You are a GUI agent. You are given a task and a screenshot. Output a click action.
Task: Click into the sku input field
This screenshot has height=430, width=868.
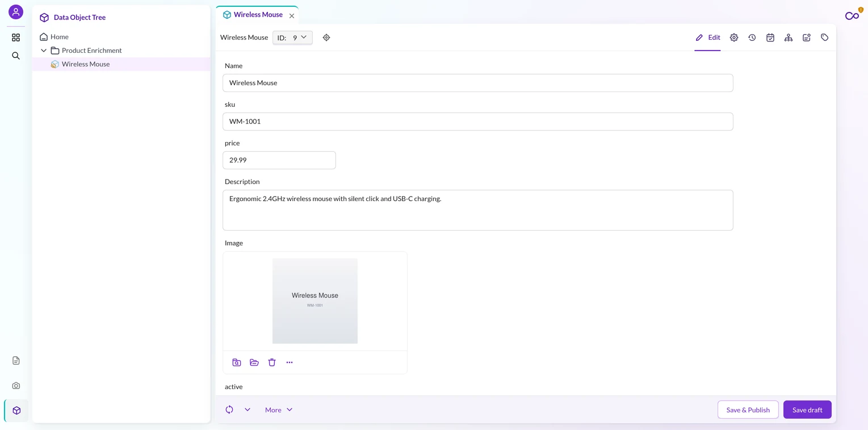click(478, 122)
